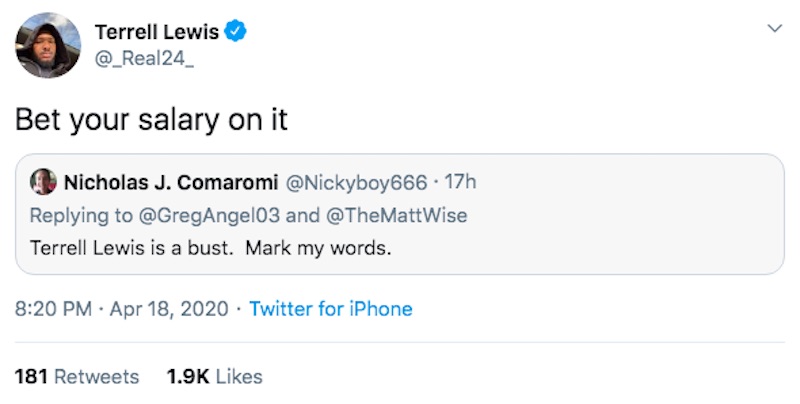800x404 pixels.
Task: Click the Retweets word label
Action: pyautogui.click(x=96, y=376)
